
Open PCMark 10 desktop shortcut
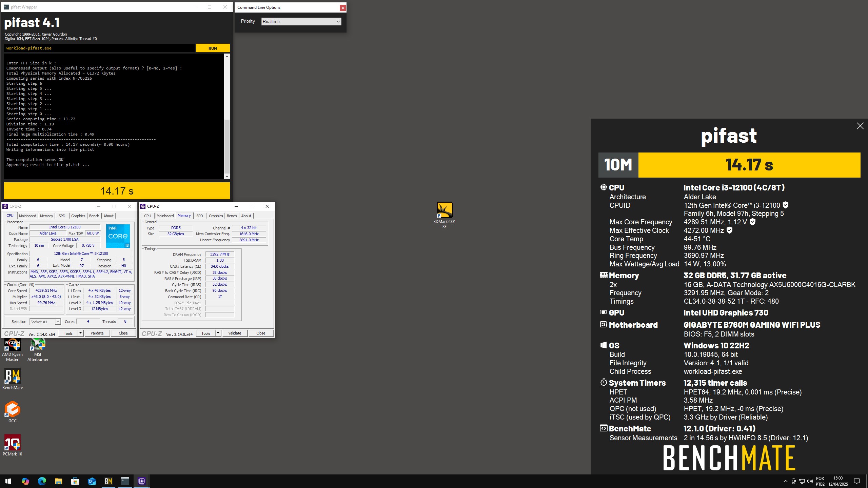click(13, 445)
